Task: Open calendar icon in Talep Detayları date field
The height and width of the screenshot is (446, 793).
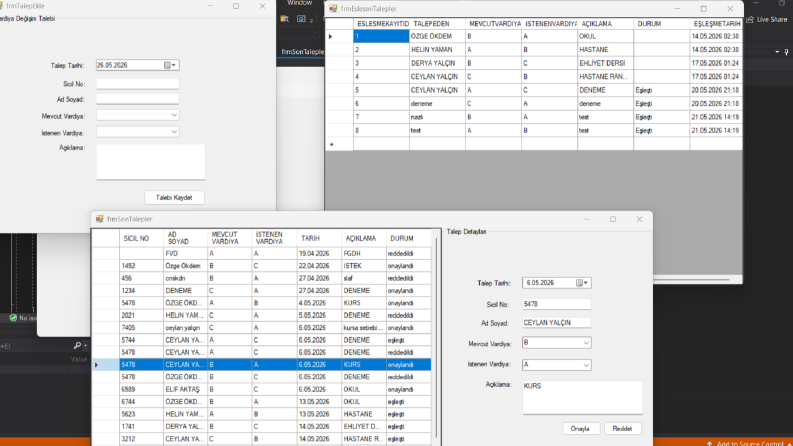Action: (x=582, y=283)
